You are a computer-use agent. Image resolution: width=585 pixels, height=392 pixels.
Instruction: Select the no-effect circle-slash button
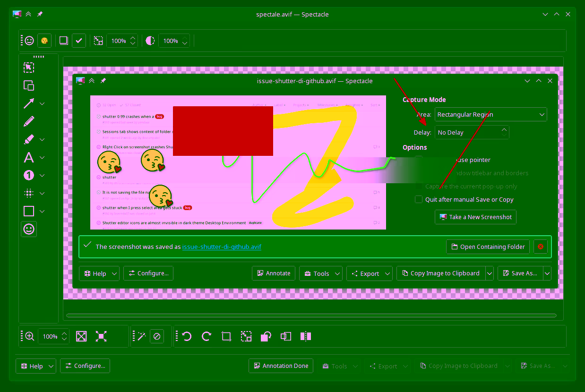coord(157,336)
